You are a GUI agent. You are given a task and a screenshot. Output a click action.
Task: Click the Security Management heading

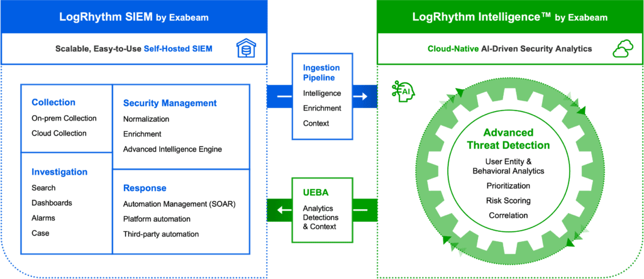tap(170, 103)
